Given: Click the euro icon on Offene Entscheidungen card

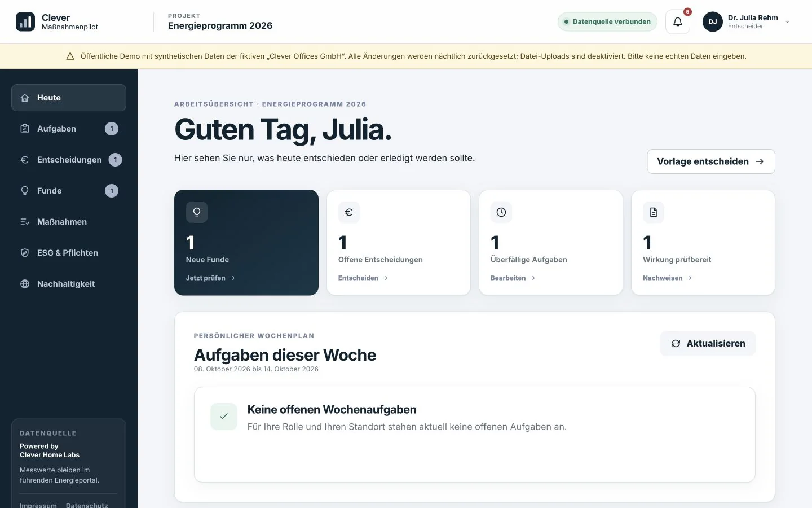Looking at the screenshot, I should click(x=349, y=212).
